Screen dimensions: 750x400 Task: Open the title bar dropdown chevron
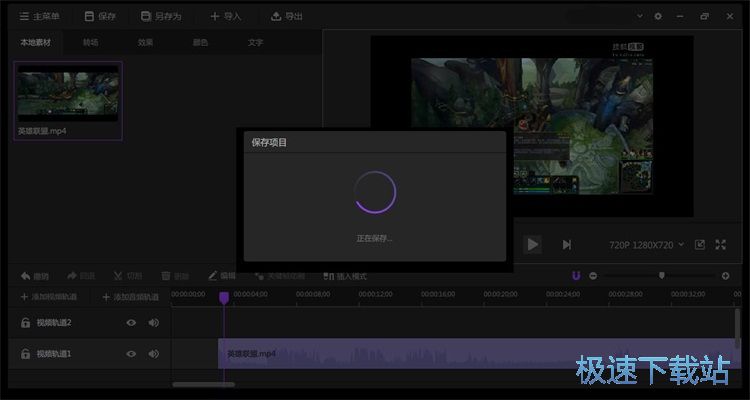click(640, 16)
